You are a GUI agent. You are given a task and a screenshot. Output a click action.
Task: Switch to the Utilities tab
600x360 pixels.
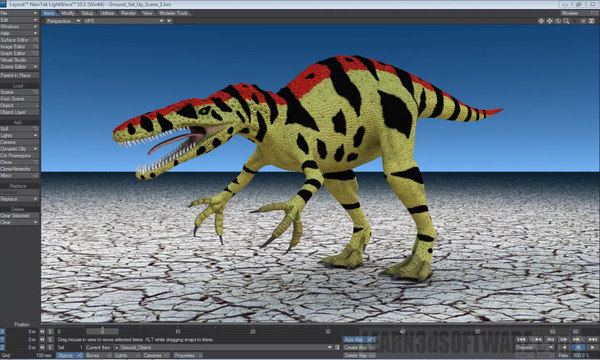coord(107,13)
